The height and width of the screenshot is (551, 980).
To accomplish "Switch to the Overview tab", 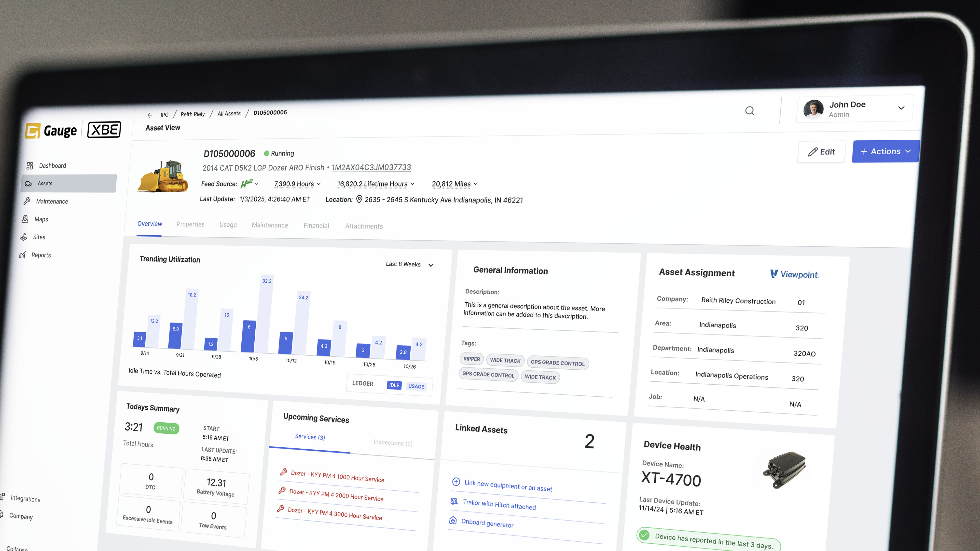I will pos(150,224).
